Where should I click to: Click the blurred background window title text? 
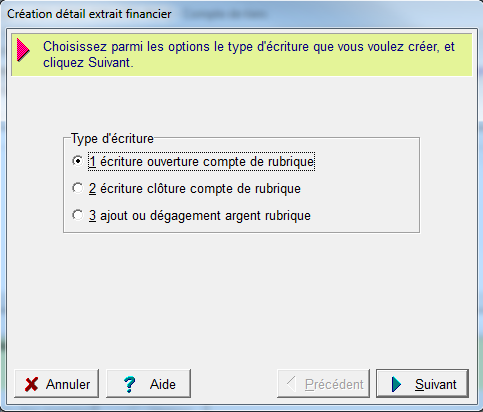click(x=225, y=14)
